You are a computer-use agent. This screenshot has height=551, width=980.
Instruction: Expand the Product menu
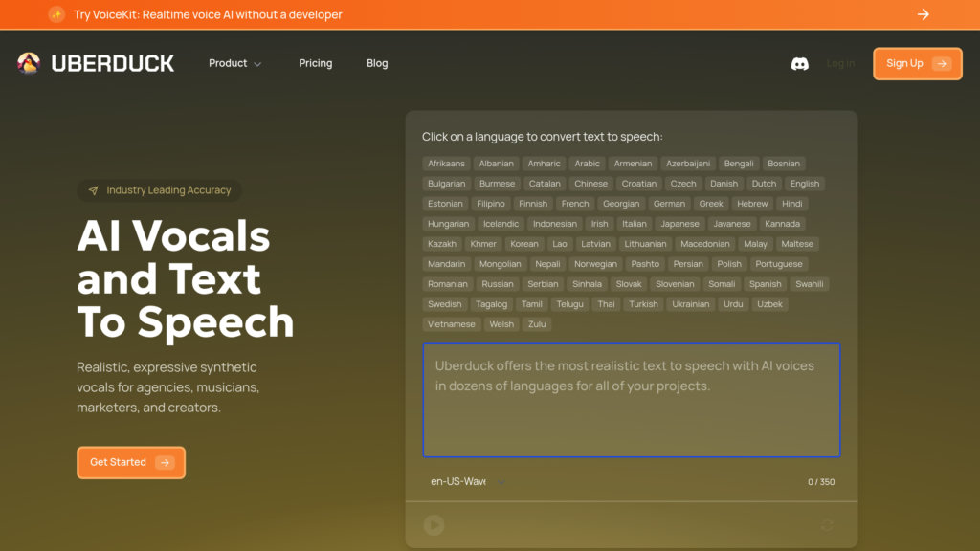pyautogui.click(x=235, y=63)
